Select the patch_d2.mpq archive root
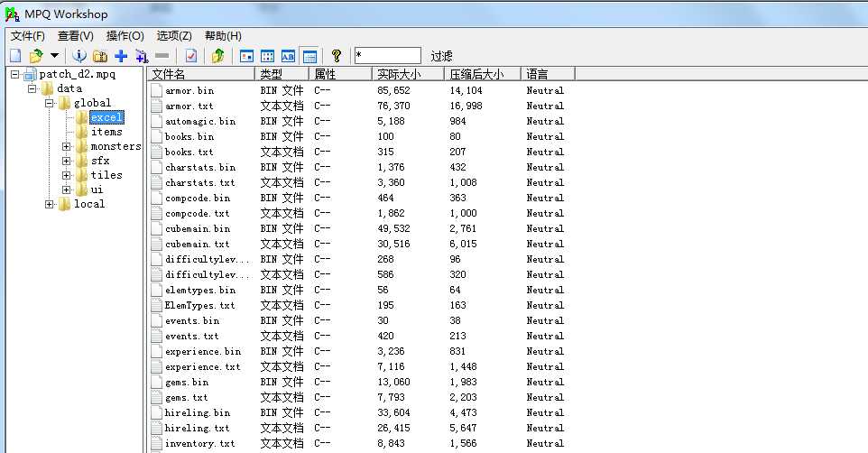The width and height of the screenshot is (868, 453). (78, 74)
